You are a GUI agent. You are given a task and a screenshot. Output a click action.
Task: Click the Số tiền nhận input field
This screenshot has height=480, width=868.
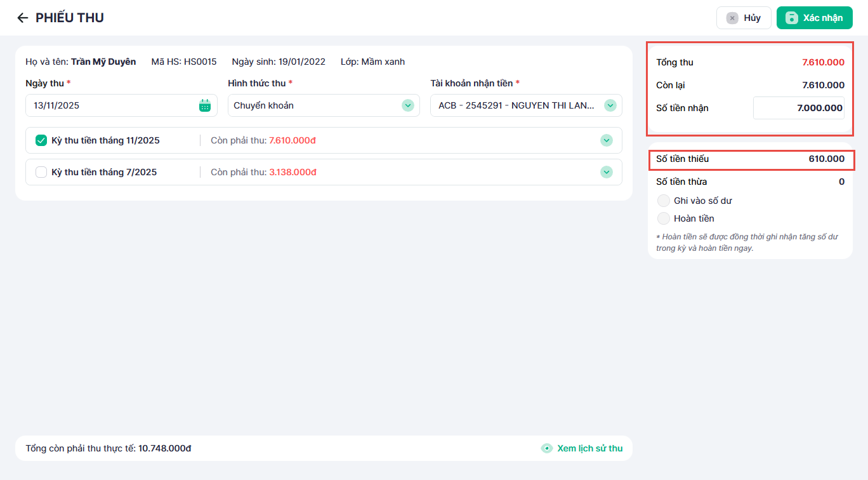coord(798,108)
